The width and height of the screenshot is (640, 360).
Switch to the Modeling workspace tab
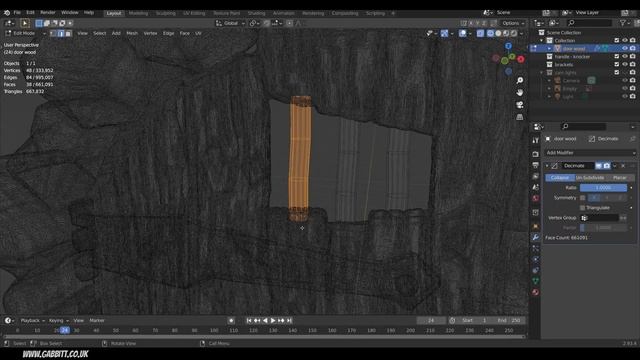point(138,13)
